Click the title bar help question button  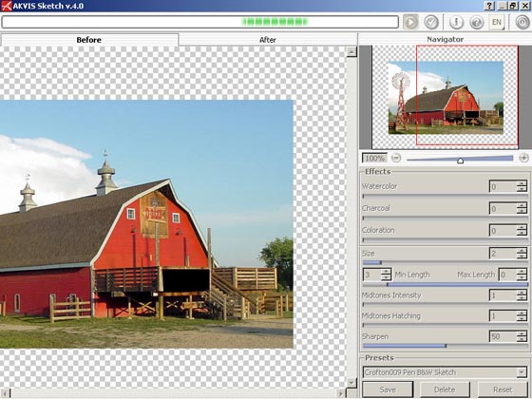[489, 6]
